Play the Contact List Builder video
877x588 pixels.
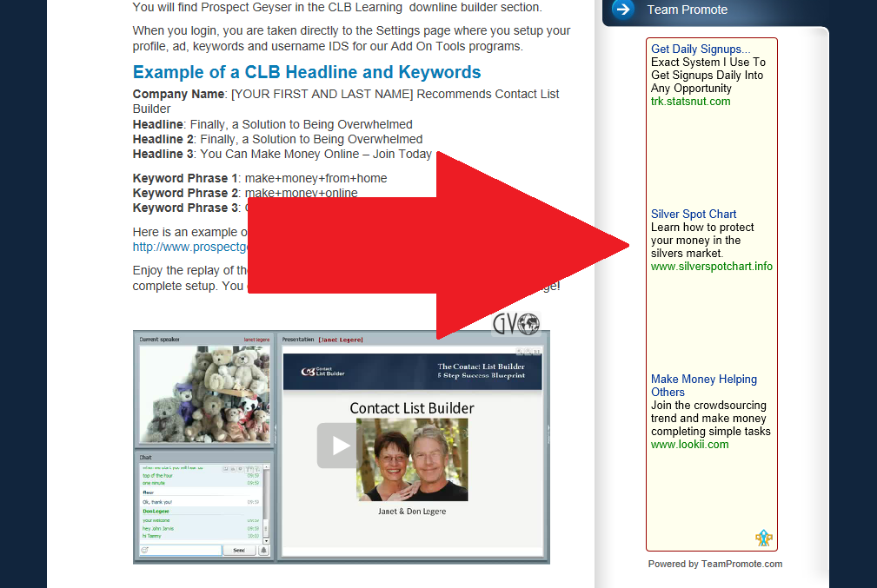point(337,446)
